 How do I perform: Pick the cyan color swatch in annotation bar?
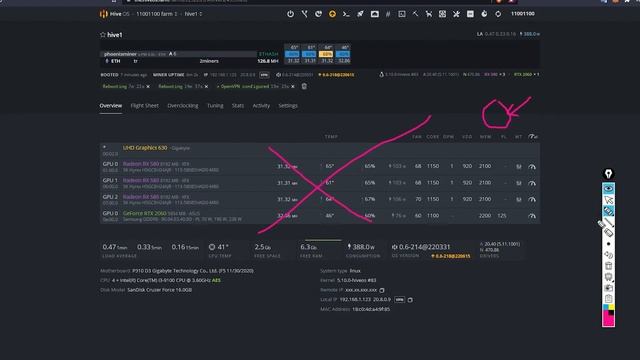pos(605,307)
